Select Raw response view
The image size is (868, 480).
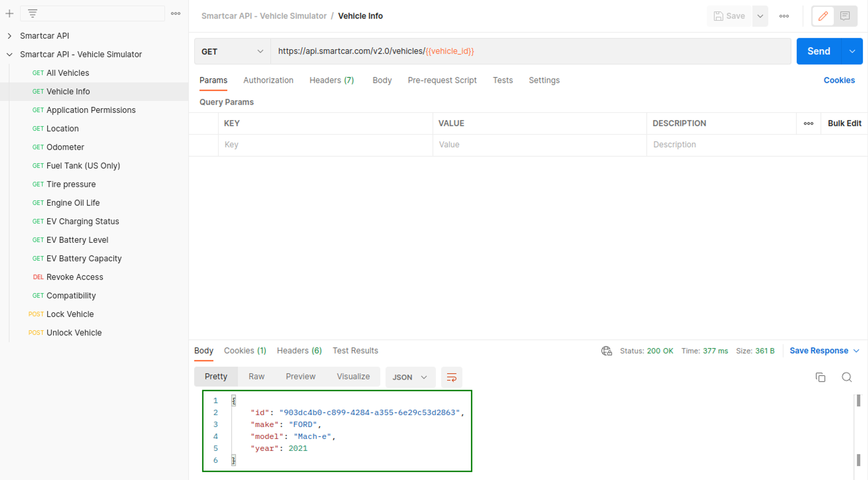(256, 377)
